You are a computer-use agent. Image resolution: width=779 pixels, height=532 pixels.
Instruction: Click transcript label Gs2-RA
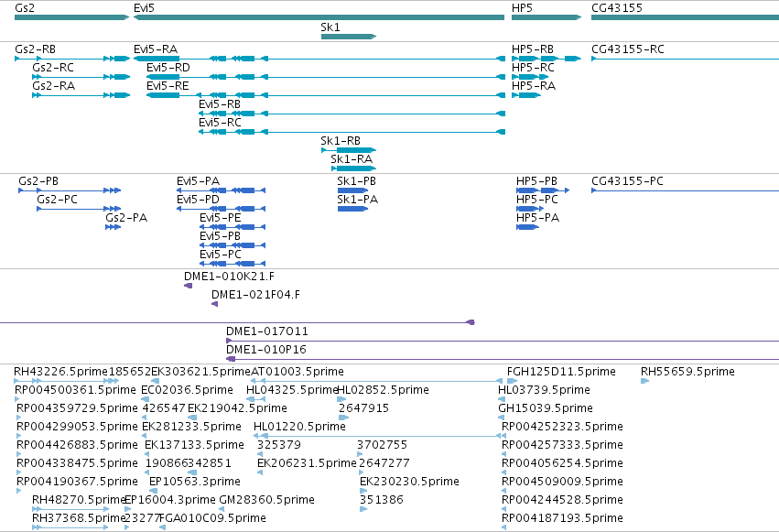click(54, 86)
